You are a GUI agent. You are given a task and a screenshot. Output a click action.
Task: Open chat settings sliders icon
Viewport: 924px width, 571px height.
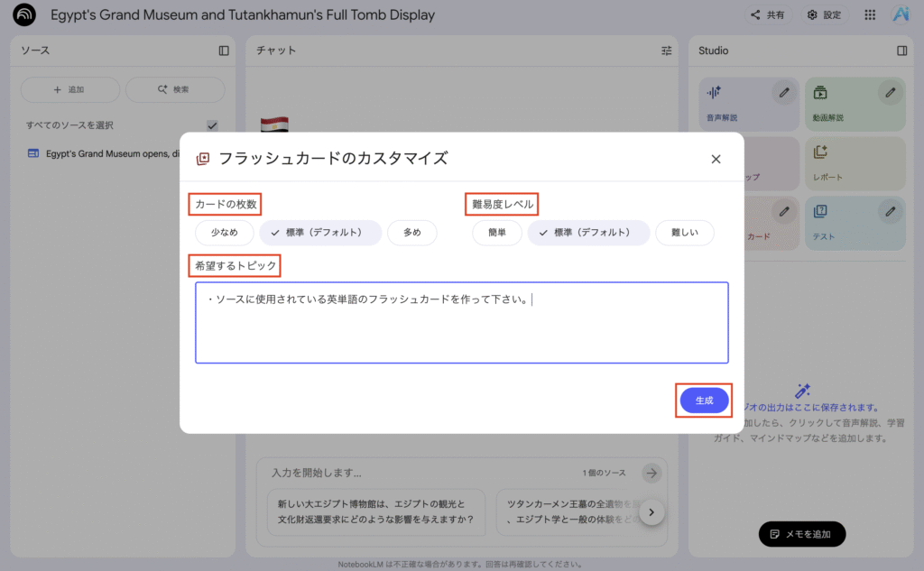coord(667,51)
